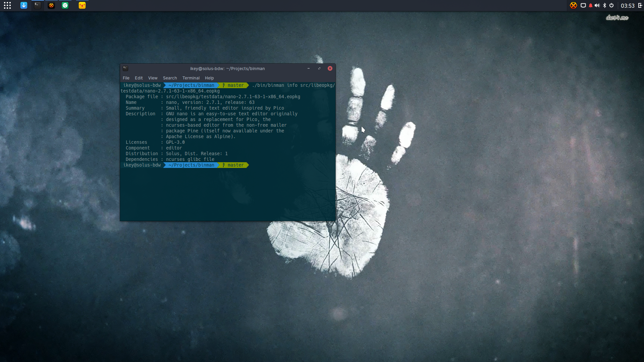Click the terminal window title icon

(125, 68)
